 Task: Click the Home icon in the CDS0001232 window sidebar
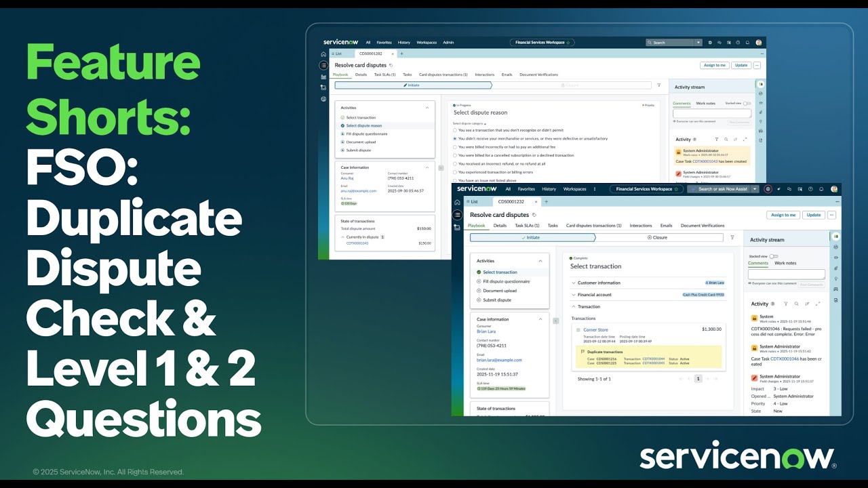coord(457,202)
